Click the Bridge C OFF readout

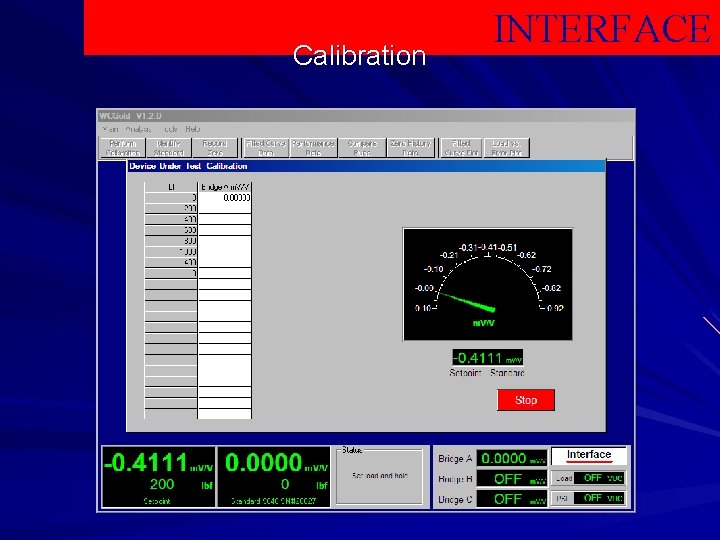512,499
